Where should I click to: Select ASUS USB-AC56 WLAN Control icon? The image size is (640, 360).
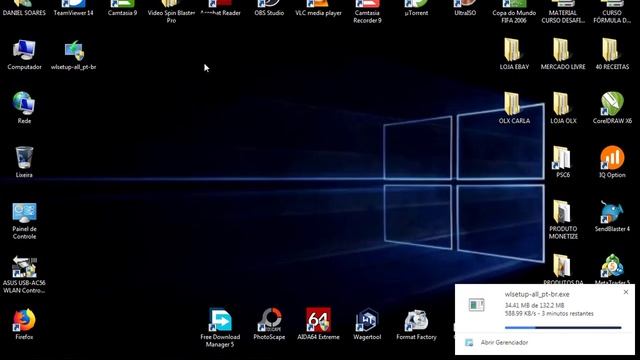coord(24,275)
